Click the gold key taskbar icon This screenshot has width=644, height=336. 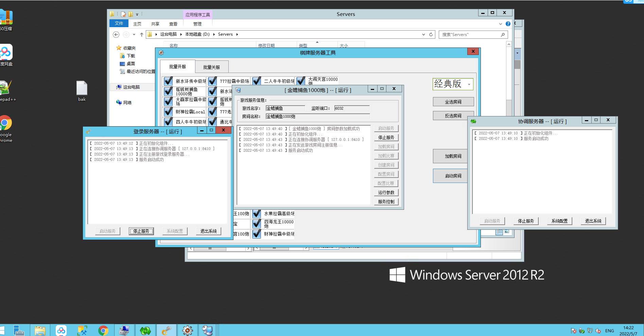tap(166, 330)
